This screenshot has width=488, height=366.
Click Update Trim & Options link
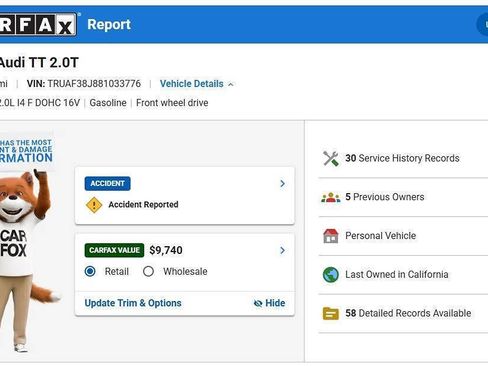tap(133, 303)
